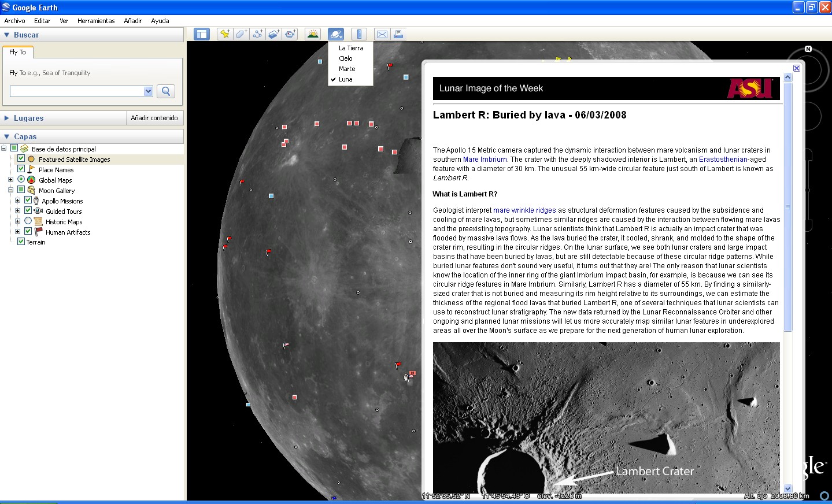Click the email envelope toolbar icon
The image size is (832, 504).
(x=382, y=34)
